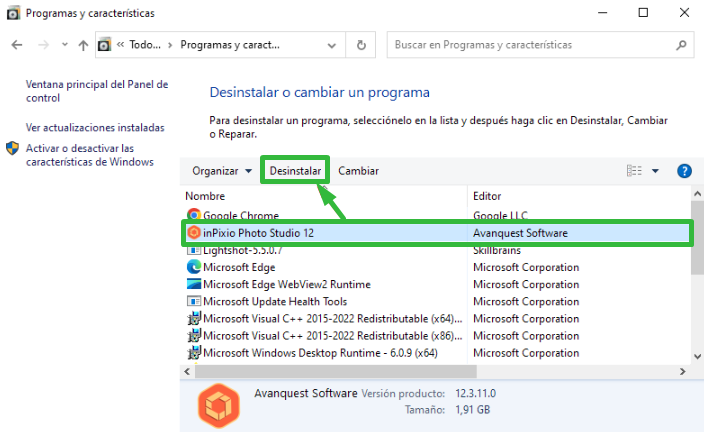Screen dimensions: 704x432
Task: Click the Programas y caract... breadcrumb
Action: pyautogui.click(x=230, y=44)
